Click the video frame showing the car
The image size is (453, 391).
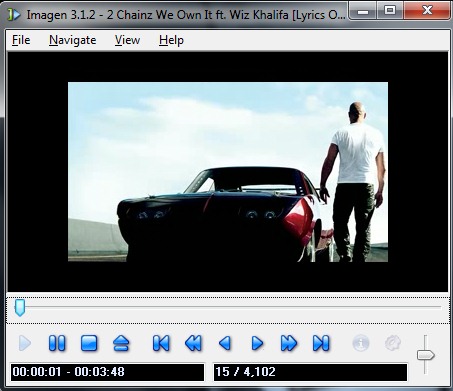(228, 172)
